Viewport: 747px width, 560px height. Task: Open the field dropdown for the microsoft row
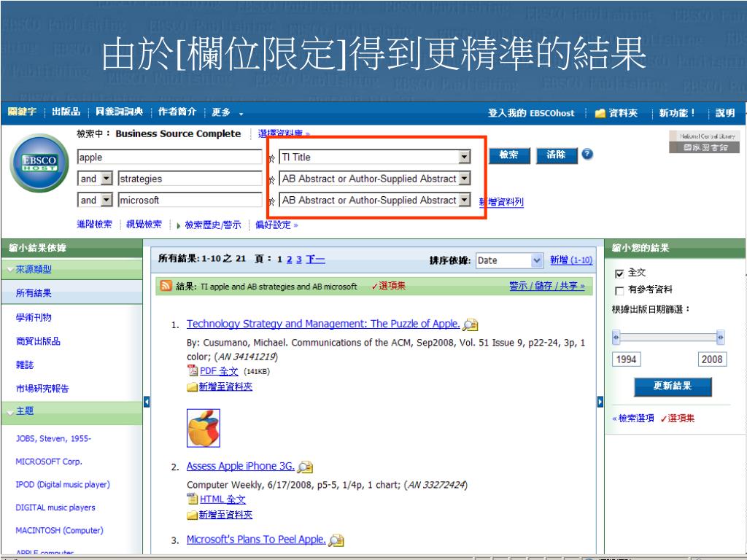[465, 200]
